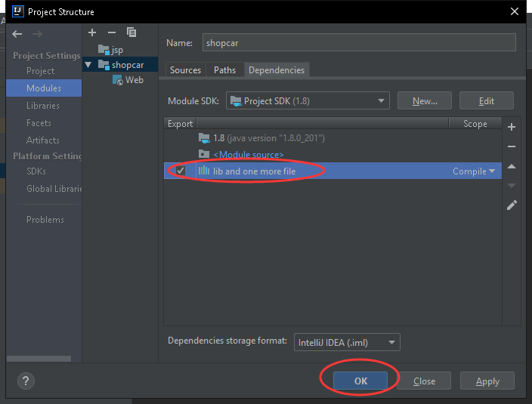Click the Name input field
Image resolution: width=532 pixels, height=404 pixels.
359,42
